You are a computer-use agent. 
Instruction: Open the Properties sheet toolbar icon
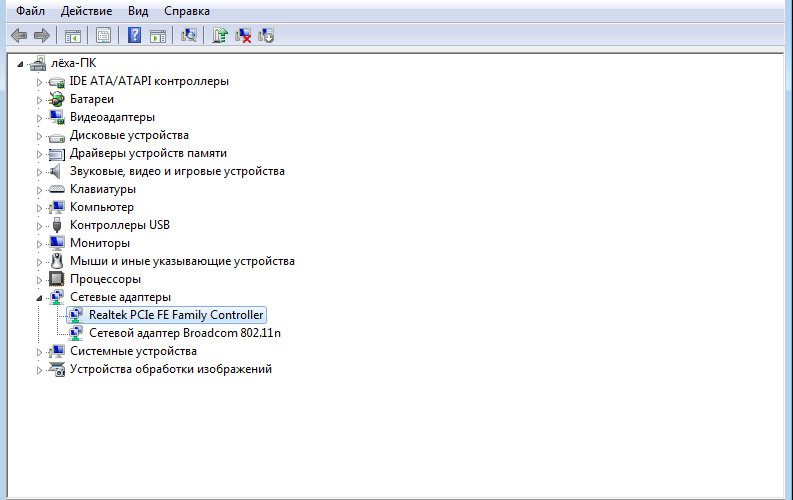103,35
